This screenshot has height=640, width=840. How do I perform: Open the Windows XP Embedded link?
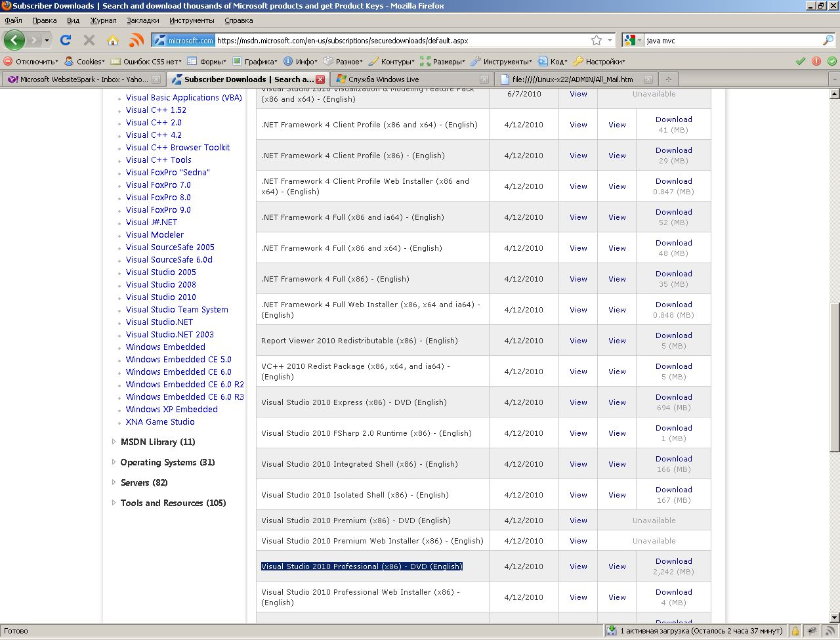point(172,410)
